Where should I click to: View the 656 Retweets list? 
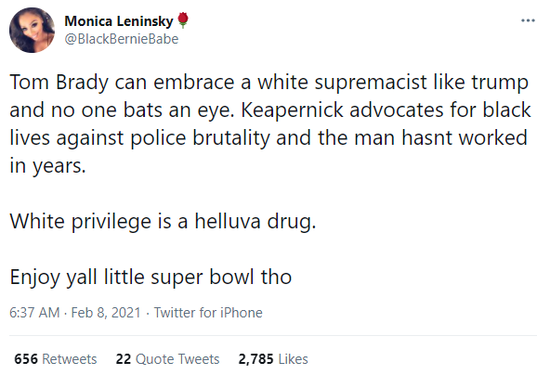(55, 359)
